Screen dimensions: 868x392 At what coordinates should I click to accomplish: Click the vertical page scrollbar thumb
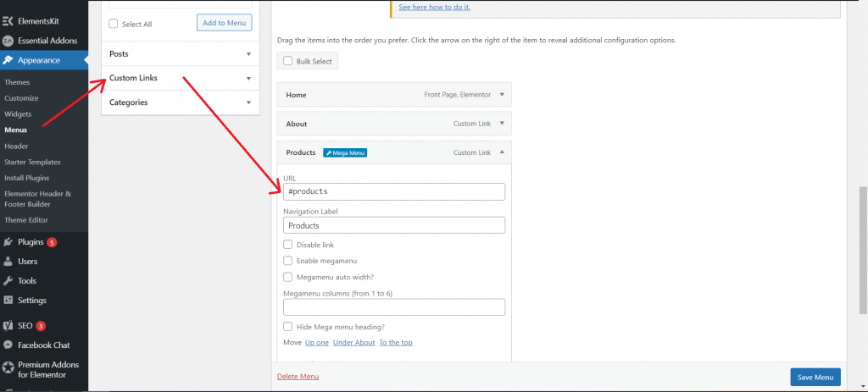tap(862, 250)
